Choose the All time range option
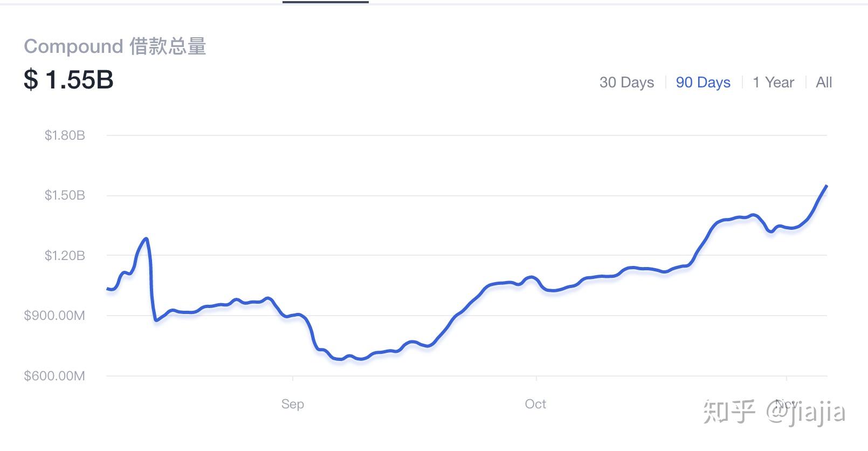 (x=824, y=83)
